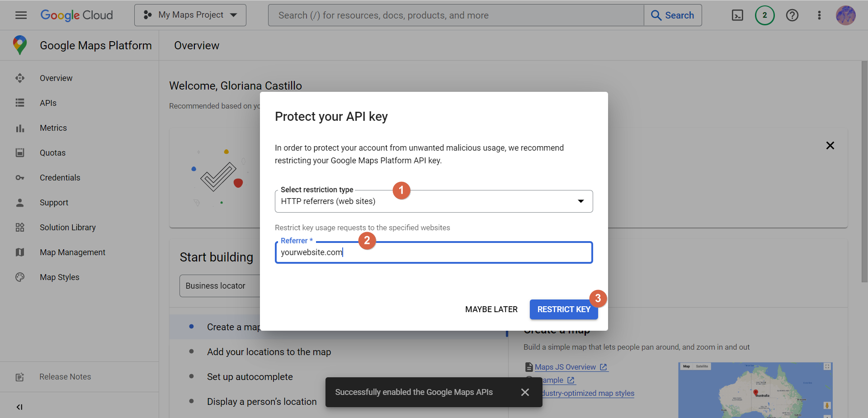Open Map Management in the sidebar
868x418 pixels.
(x=72, y=252)
